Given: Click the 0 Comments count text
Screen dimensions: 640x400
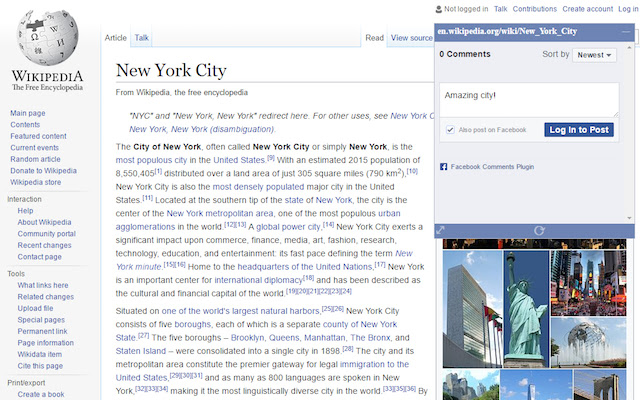Looking at the screenshot, I should pos(465,54).
